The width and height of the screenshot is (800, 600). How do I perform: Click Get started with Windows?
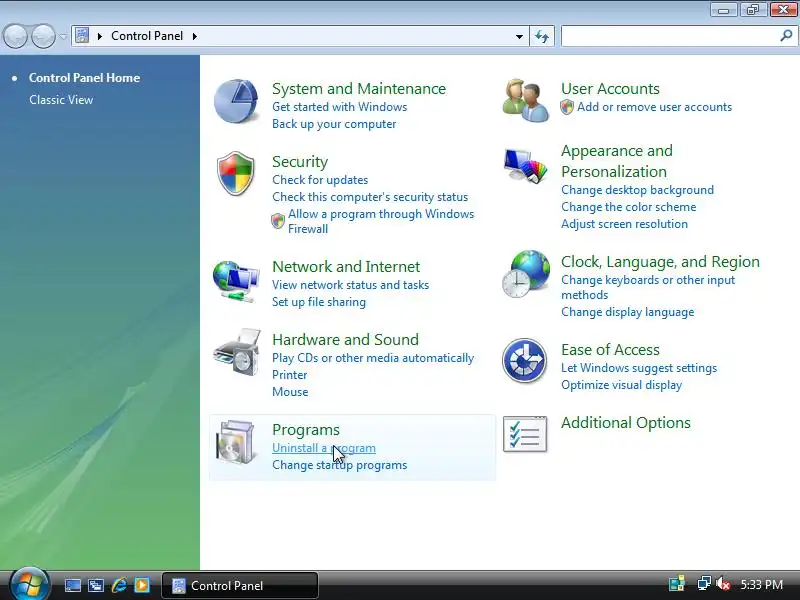pos(339,107)
